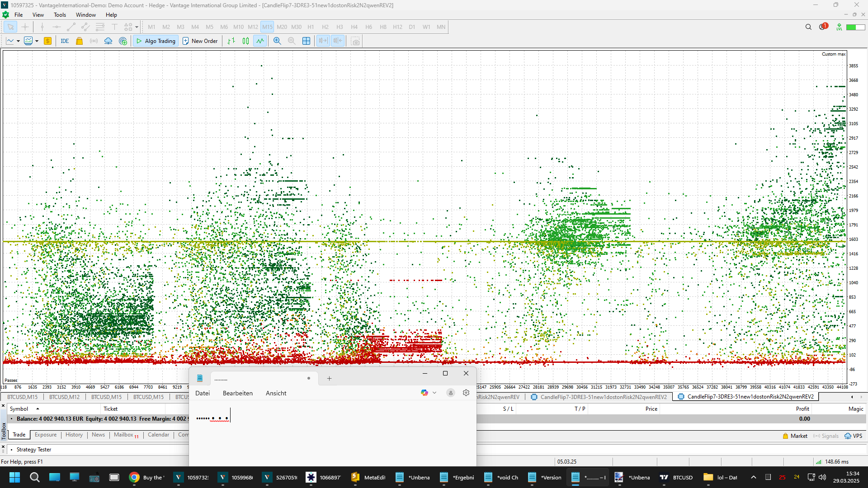Open the tile windows grid icon

pos(306,41)
